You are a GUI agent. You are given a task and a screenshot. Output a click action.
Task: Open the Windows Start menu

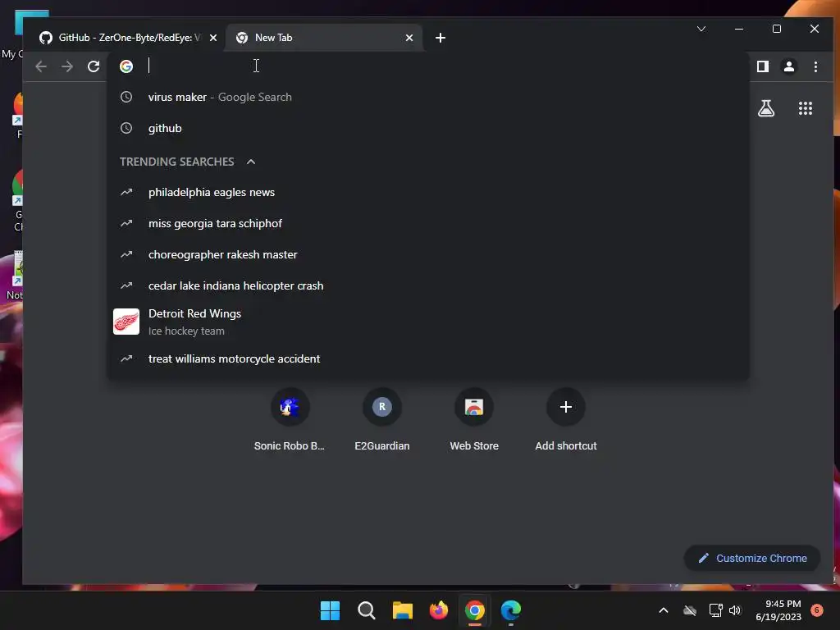click(330, 610)
